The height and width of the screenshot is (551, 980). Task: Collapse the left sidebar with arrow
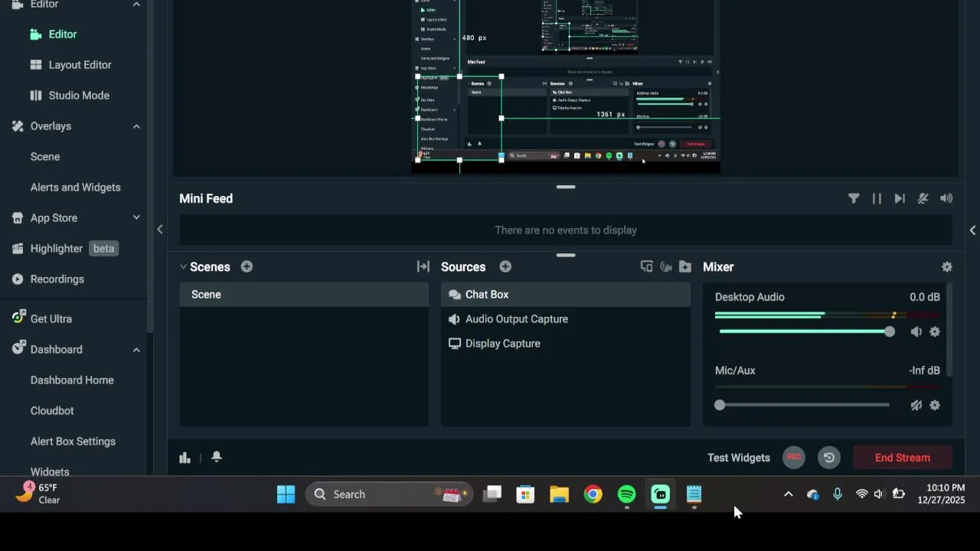point(159,230)
